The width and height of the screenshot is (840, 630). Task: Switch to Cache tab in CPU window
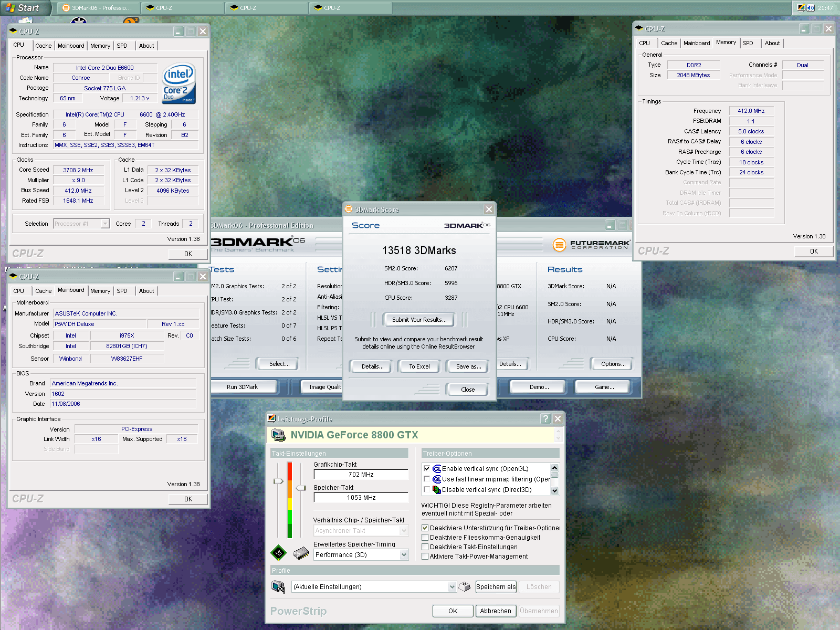pyautogui.click(x=44, y=46)
